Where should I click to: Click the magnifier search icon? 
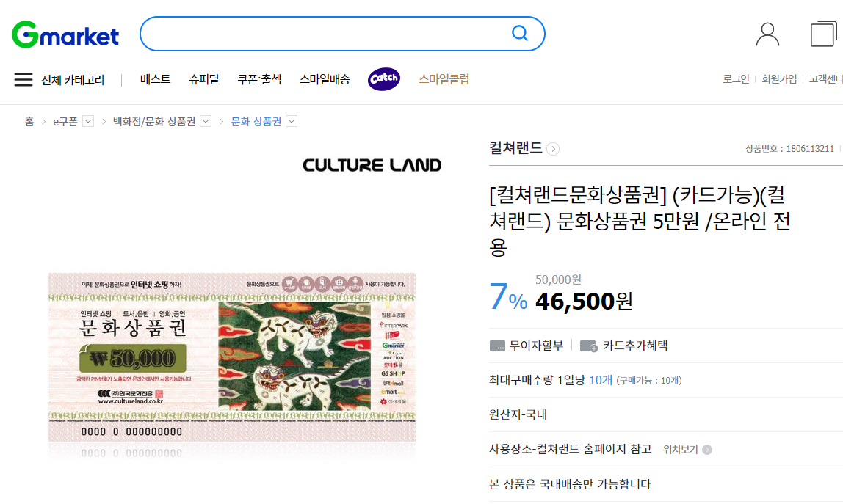[519, 33]
